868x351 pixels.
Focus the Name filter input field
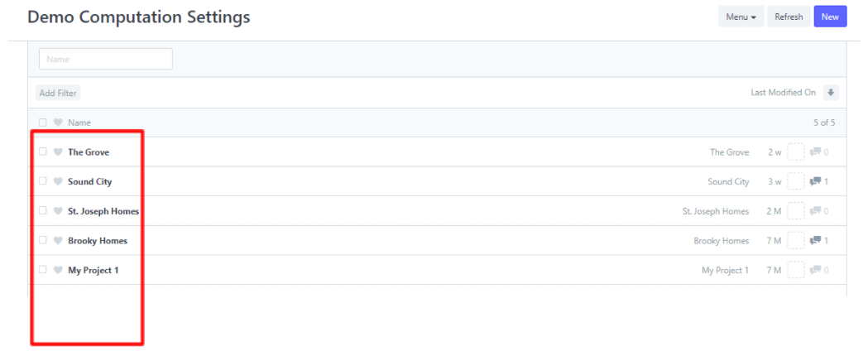click(x=106, y=59)
